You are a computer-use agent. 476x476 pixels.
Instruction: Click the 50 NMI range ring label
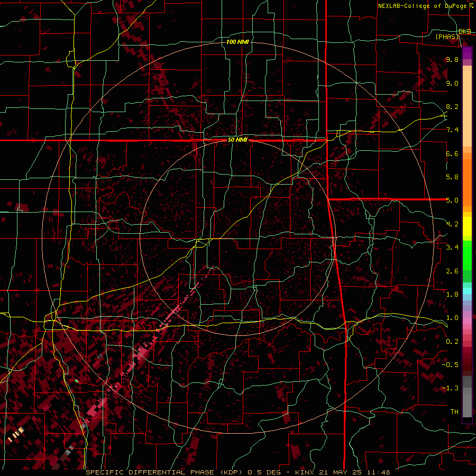pos(237,140)
